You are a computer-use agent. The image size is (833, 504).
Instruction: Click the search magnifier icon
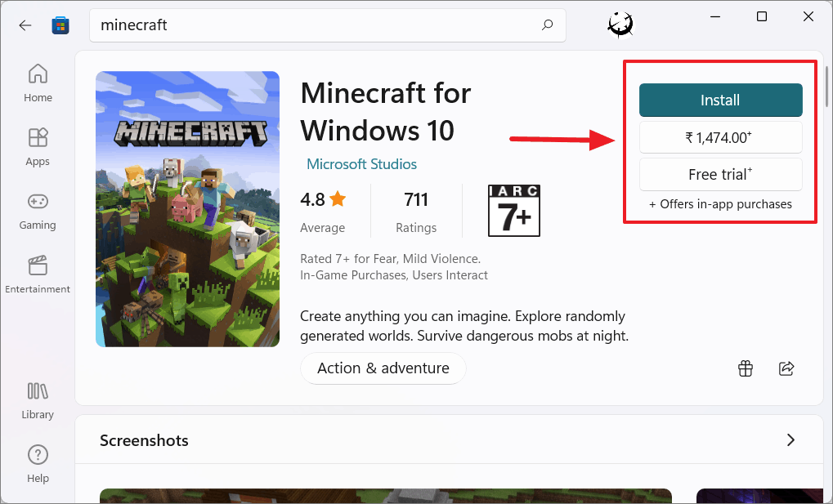546,25
